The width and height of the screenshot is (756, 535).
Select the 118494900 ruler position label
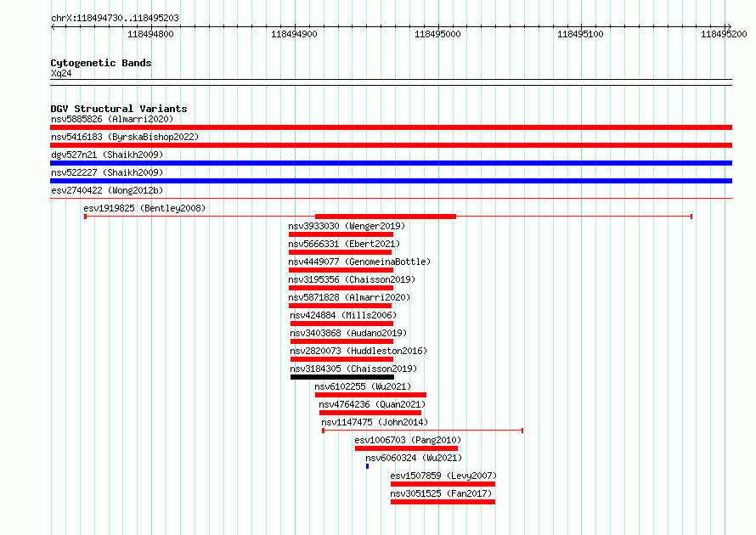point(294,34)
